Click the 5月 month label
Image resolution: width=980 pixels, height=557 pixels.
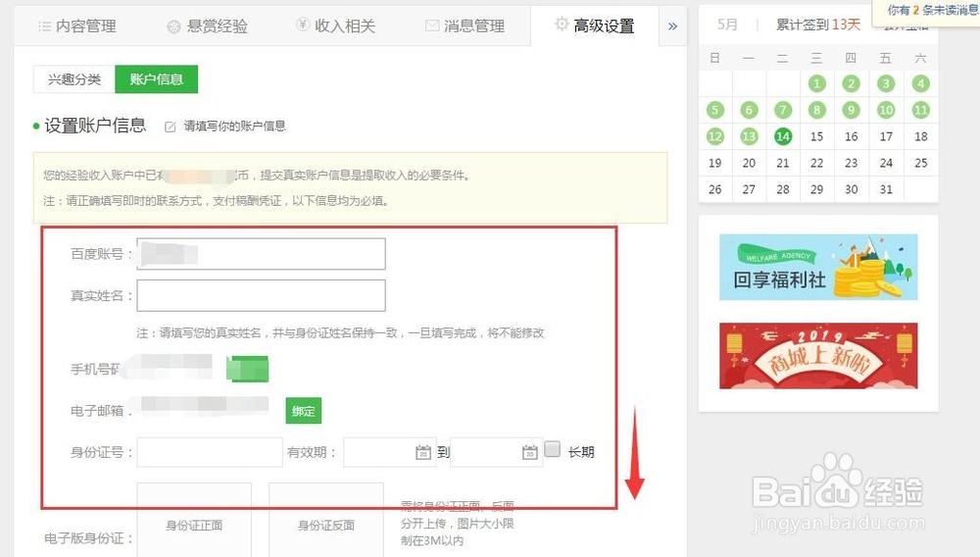[x=727, y=25]
